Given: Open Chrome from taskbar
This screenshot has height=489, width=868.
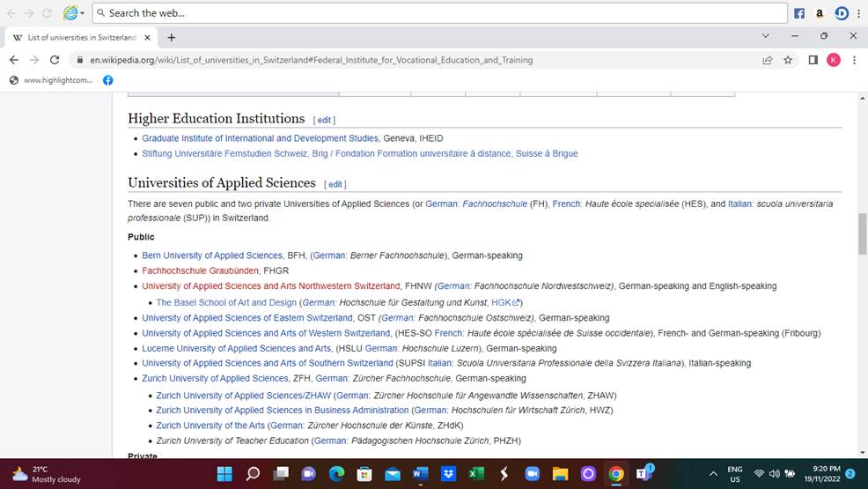Looking at the screenshot, I should pos(616,474).
